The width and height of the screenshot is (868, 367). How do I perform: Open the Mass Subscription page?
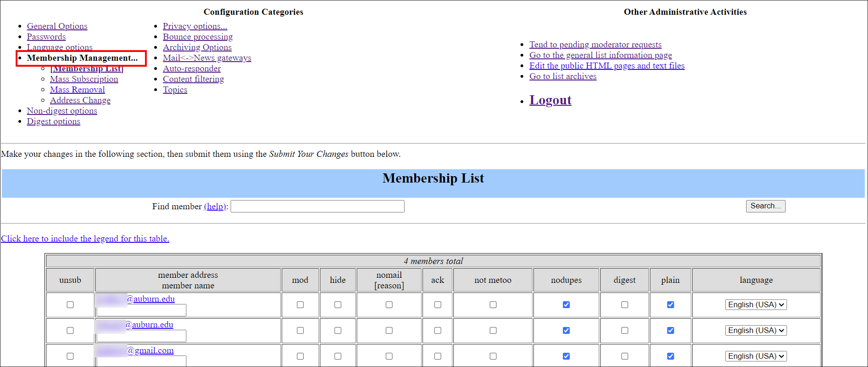(x=84, y=79)
